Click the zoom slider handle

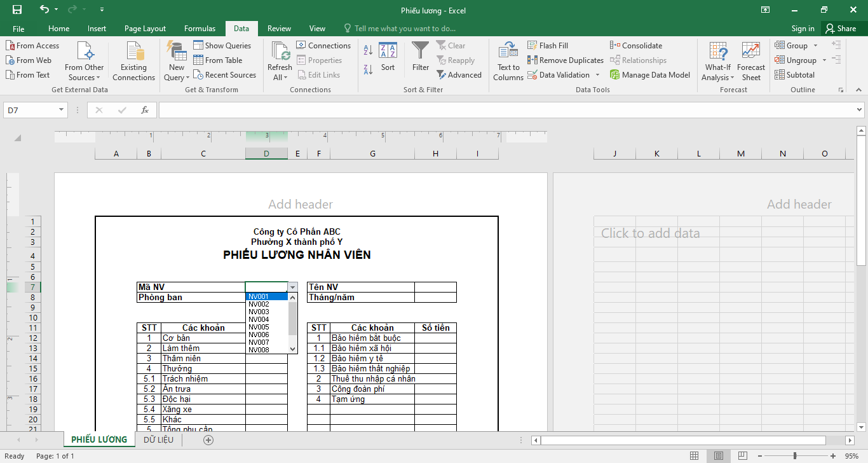(x=795, y=456)
